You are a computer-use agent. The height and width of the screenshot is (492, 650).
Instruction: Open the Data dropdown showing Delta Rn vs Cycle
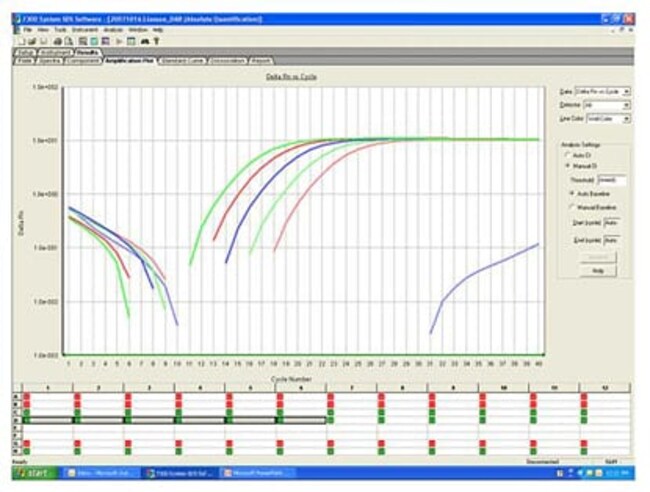(602, 91)
